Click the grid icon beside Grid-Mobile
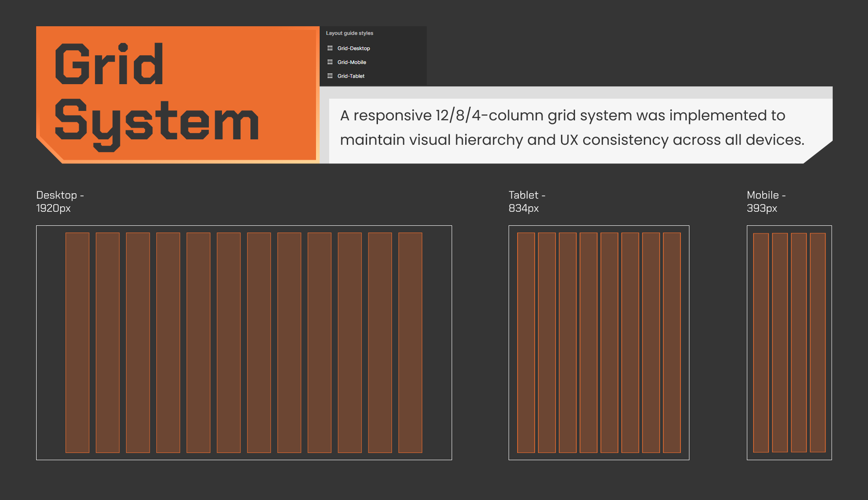Viewport: 868px width, 500px height. (x=330, y=62)
